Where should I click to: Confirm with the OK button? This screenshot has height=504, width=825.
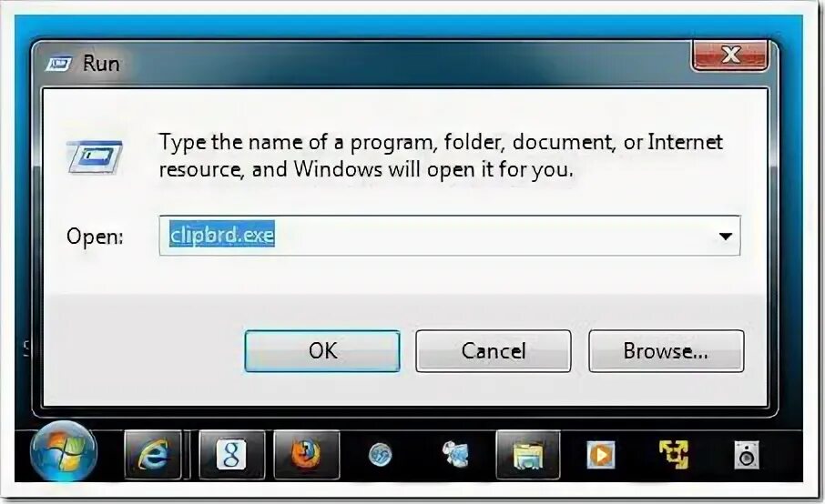point(322,351)
